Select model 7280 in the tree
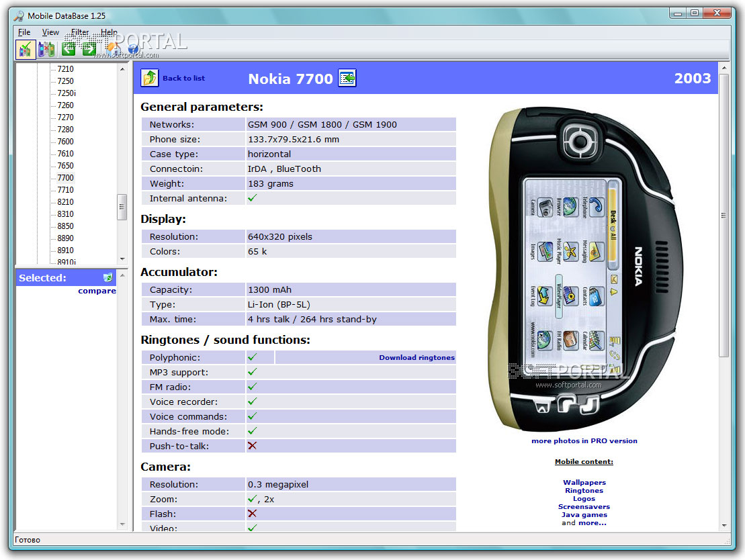Screen dimensions: 745x560 point(66,129)
